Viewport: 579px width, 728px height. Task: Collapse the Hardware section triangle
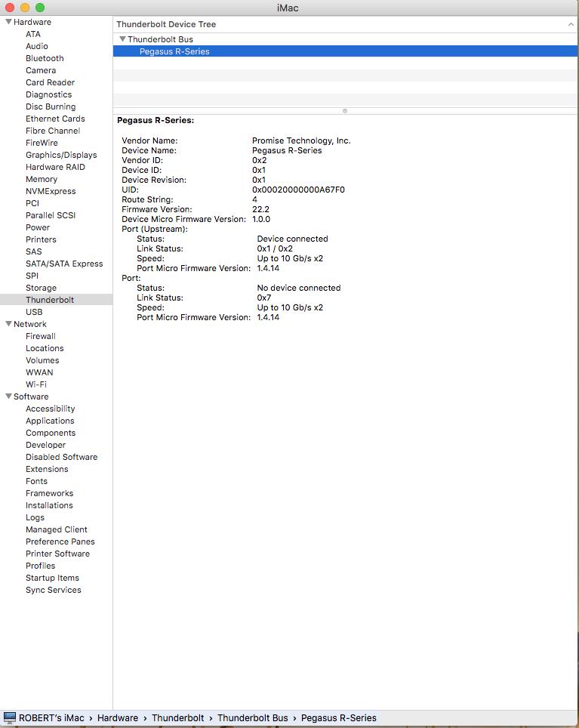tap(8, 22)
